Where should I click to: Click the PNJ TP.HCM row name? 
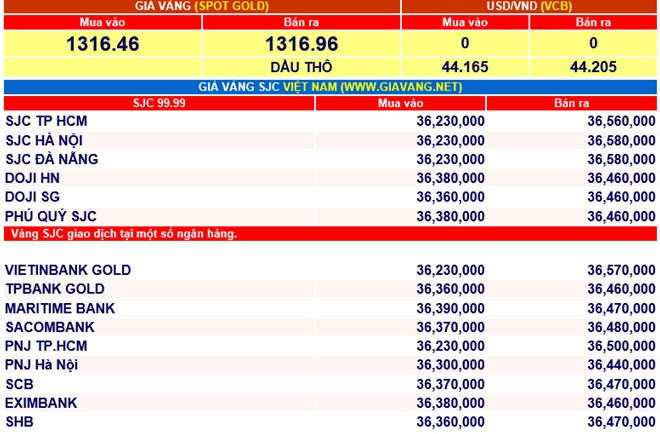[x=46, y=346]
